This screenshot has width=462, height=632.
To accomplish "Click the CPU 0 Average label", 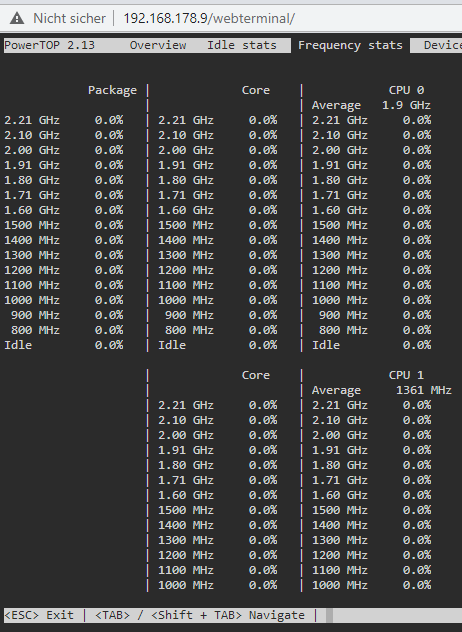I will [336, 105].
